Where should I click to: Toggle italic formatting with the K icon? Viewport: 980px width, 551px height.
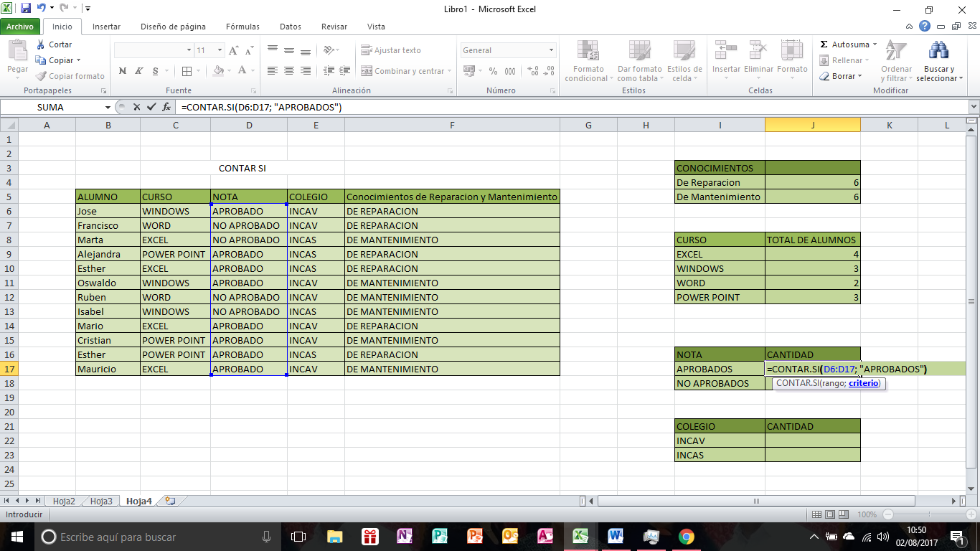[138, 72]
